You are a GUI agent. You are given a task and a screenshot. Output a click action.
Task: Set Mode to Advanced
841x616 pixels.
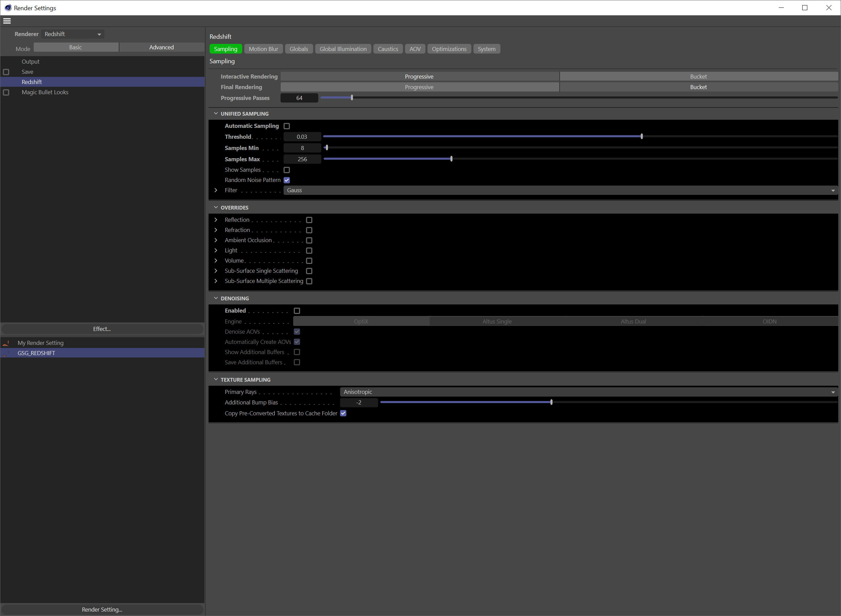point(162,47)
